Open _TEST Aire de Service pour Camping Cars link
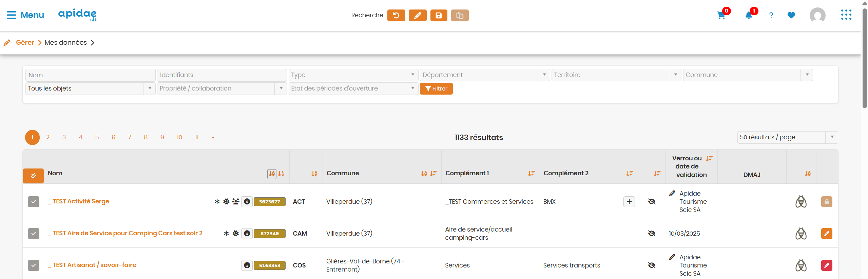This screenshot has width=868, height=279. point(125,233)
